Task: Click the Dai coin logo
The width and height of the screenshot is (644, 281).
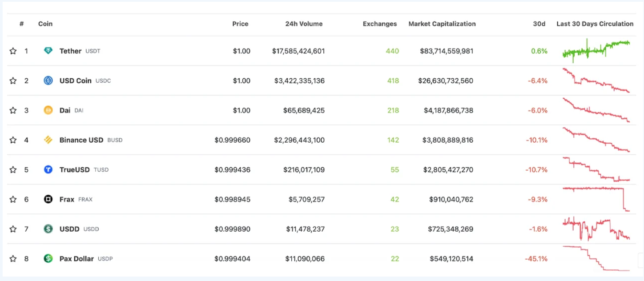Action: click(x=48, y=110)
